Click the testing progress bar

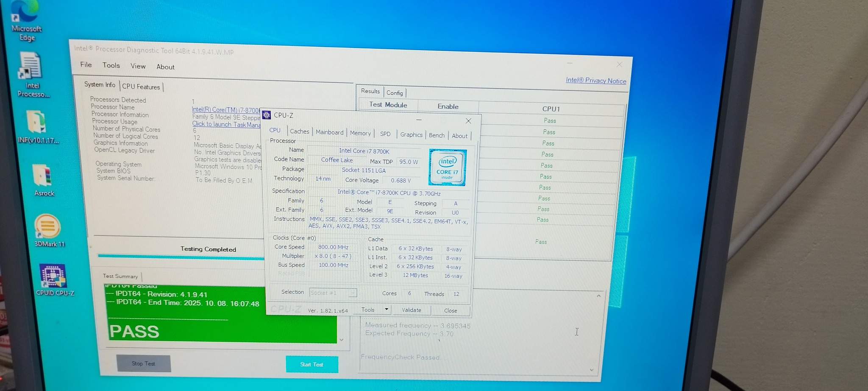(x=181, y=257)
